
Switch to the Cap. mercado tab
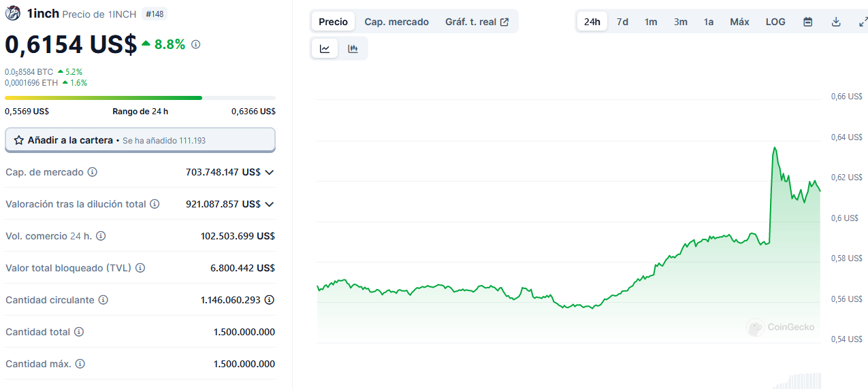click(x=396, y=22)
